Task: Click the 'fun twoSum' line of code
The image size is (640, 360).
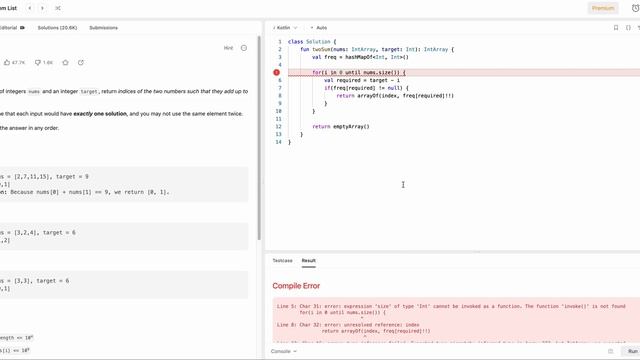Action: coord(377,49)
